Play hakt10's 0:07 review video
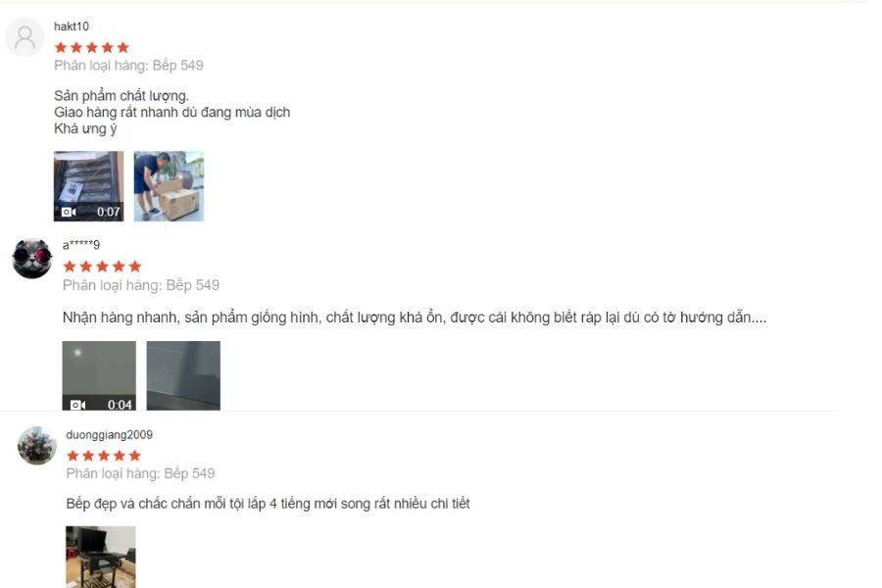The image size is (882, 588). point(89,186)
